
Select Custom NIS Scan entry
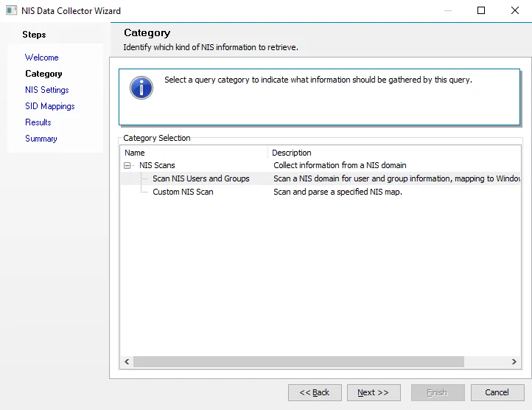coord(183,192)
